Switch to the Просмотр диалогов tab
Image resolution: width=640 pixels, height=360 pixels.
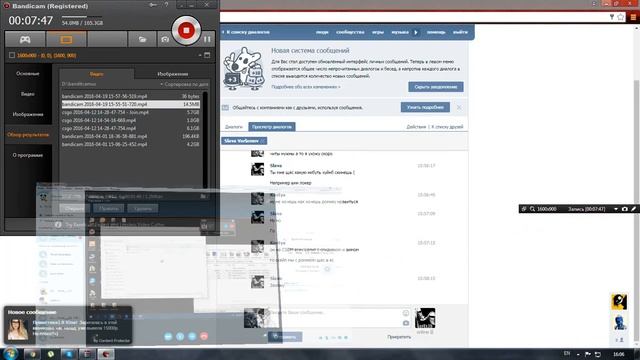click(x=271, y=127)
